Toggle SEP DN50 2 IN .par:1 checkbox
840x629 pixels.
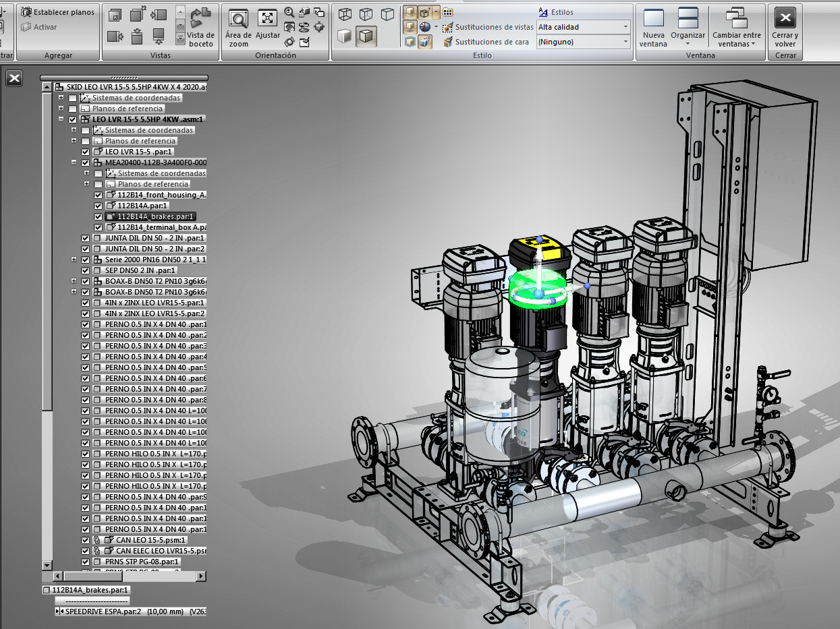tap(85, 270)
